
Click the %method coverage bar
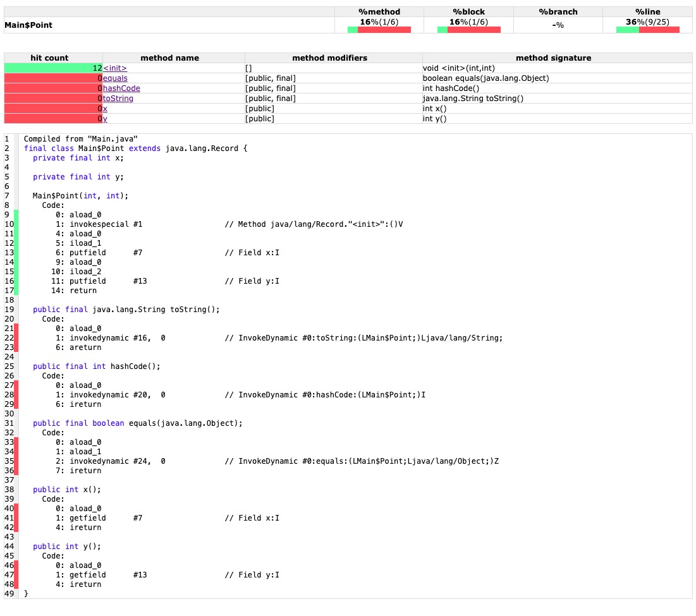coord(379,30)
